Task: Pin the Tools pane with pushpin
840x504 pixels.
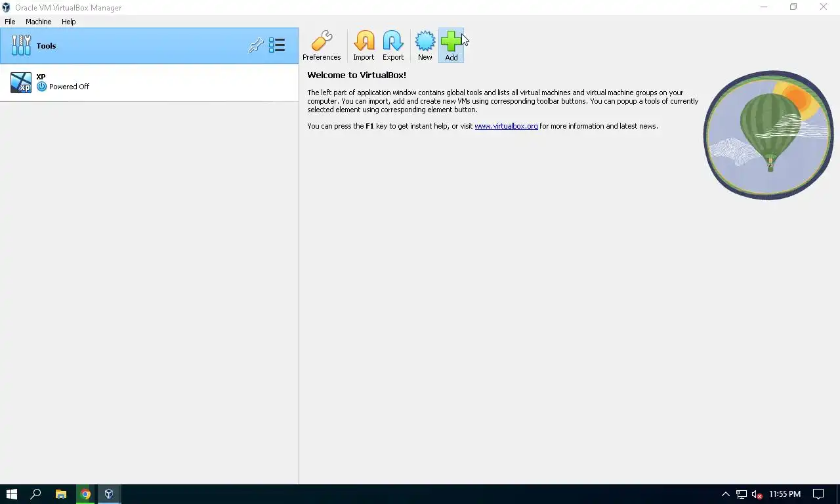Action: coord(256,45)
